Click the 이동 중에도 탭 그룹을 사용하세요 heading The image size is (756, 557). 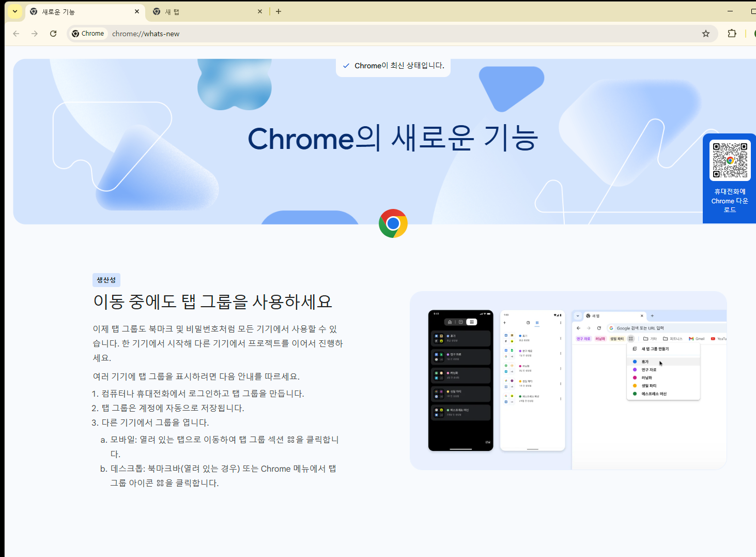tap(213, 302)
